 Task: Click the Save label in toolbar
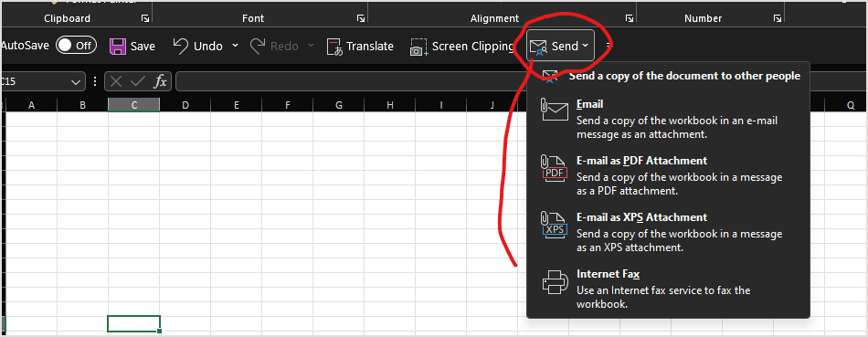point(143,47)
